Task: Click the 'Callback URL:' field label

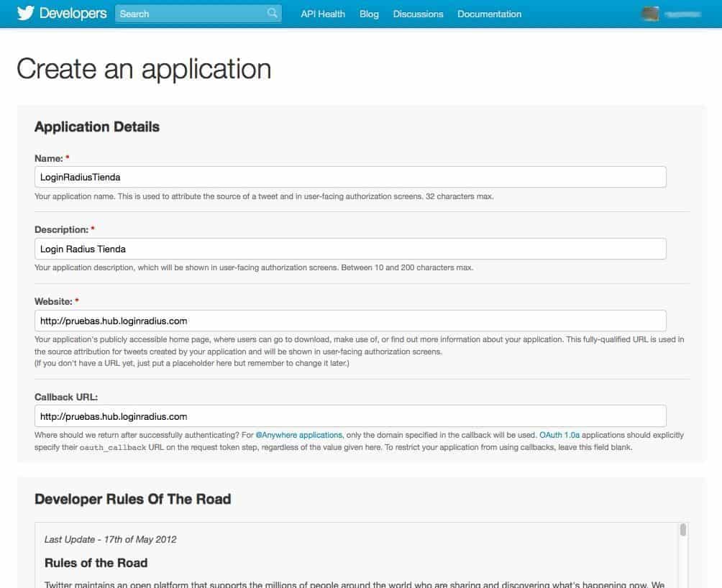Action: (66, 397)
